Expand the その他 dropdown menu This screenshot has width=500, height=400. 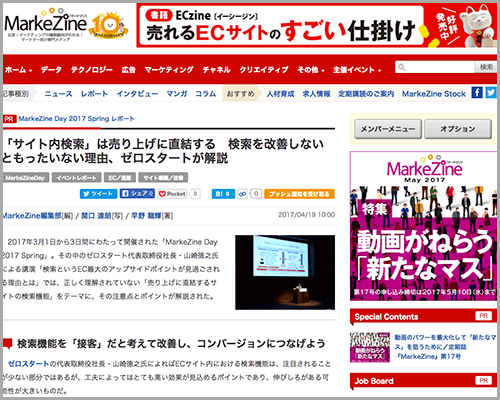(x=311, y=70)
